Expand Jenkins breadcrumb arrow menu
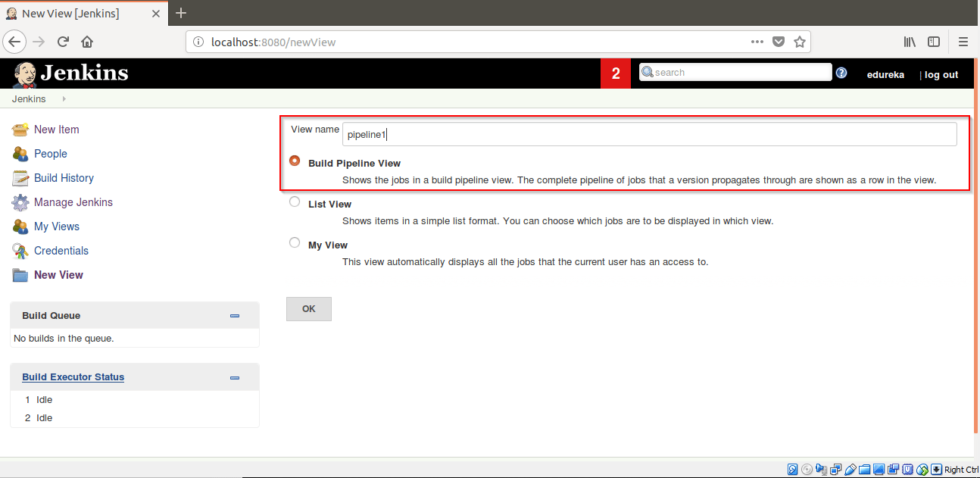The height and width of the screenshot is (478, 980). tap(64, 99)
